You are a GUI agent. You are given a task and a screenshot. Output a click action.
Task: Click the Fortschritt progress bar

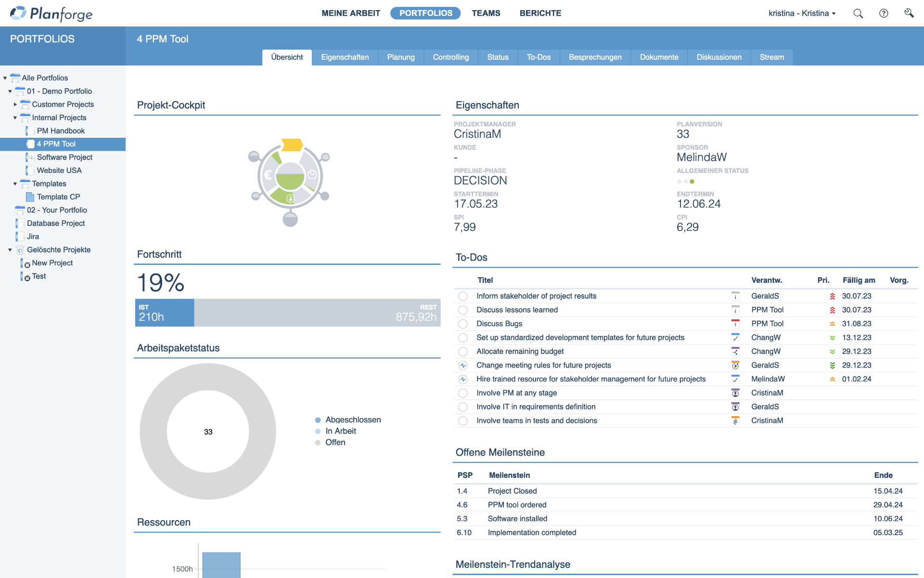(x=287, y=313)
